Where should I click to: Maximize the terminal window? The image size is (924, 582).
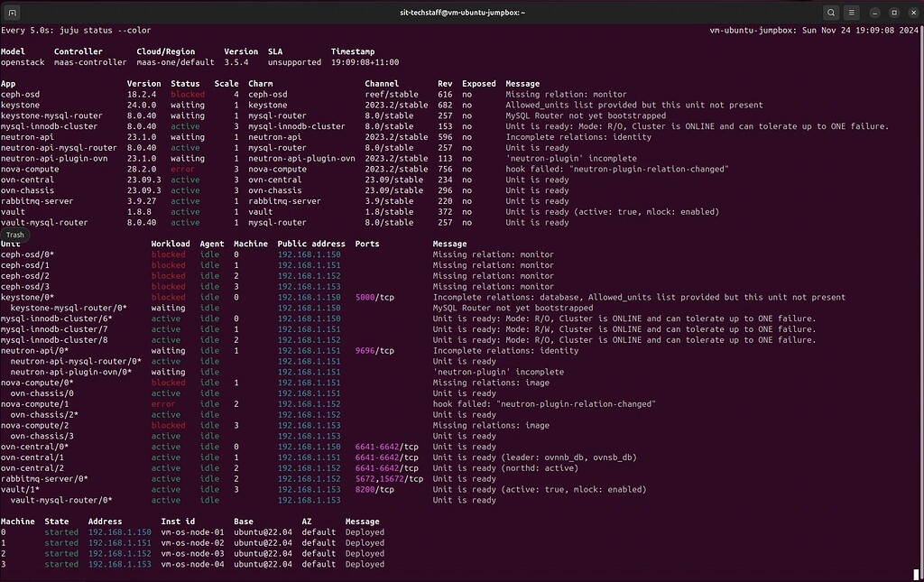[x=893, y=13]
